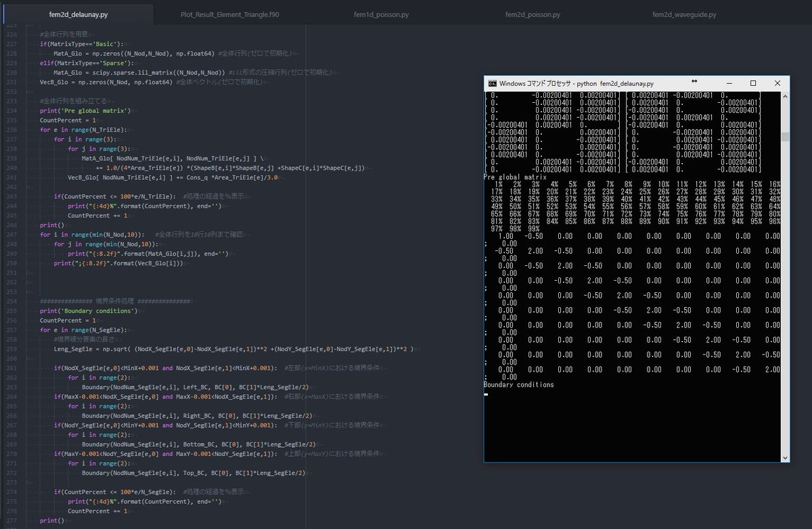This screenshot has width=812, height=529.
Task: Click the 50% progress value in console
Action: pos(516,206)
